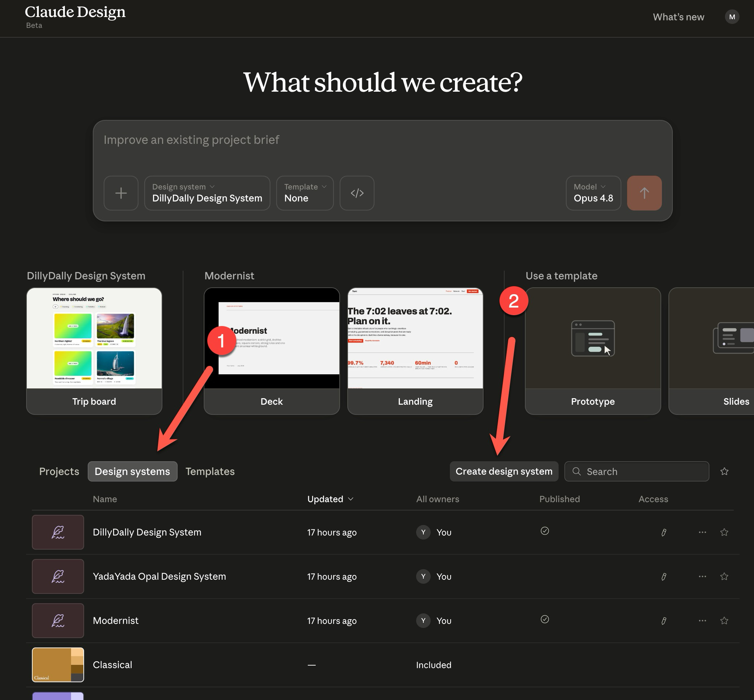
Task: Click "Included" in the Classical row
Action: (434, 665)
